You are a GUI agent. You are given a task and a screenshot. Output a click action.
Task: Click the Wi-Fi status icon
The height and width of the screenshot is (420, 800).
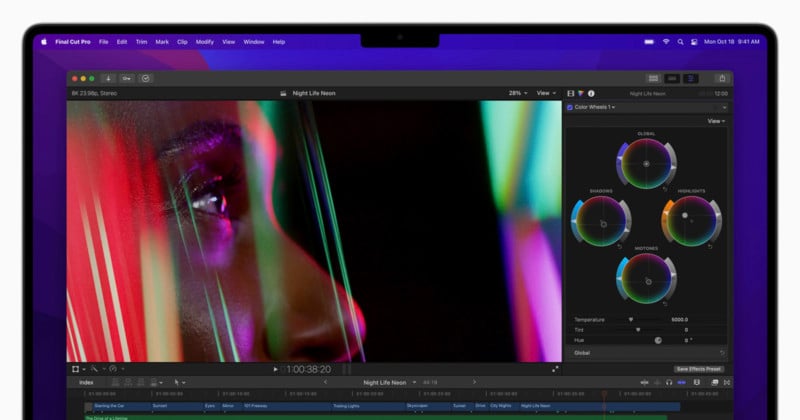(666, 42)
